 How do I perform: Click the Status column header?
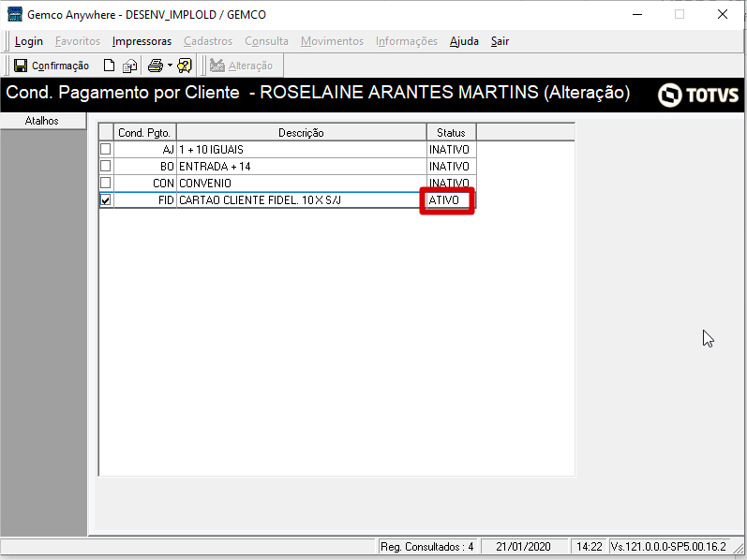451,132
